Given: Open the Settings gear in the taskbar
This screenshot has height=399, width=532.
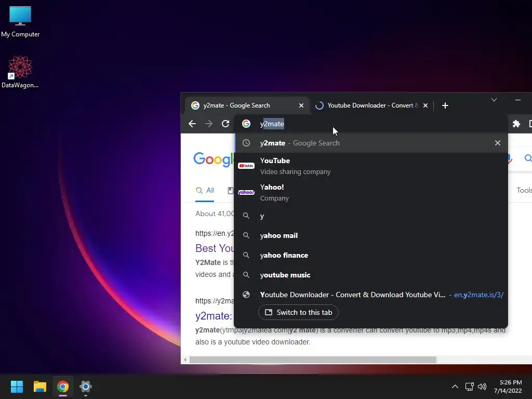Looking at the screenshot, I should [x=86, y=387].
